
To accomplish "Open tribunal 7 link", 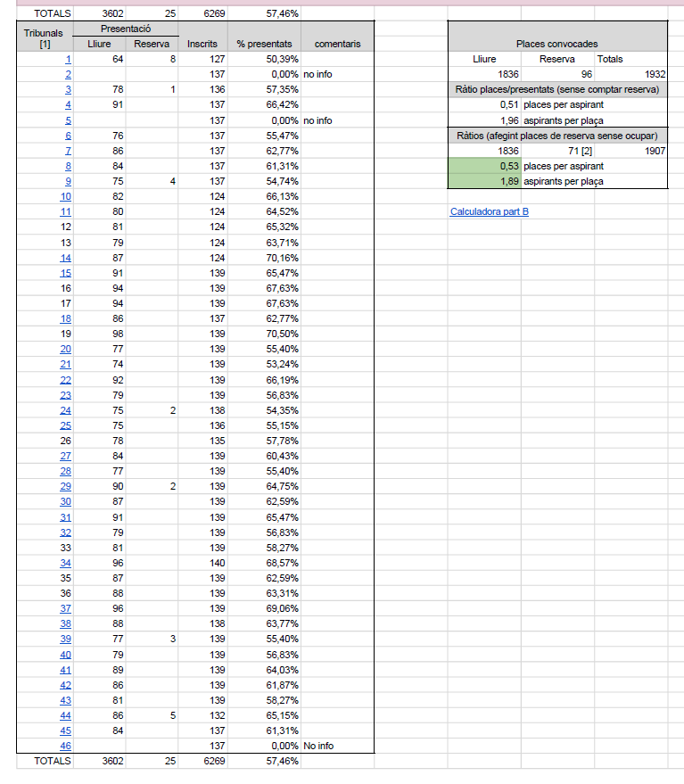I will click(x=68, y=151).
